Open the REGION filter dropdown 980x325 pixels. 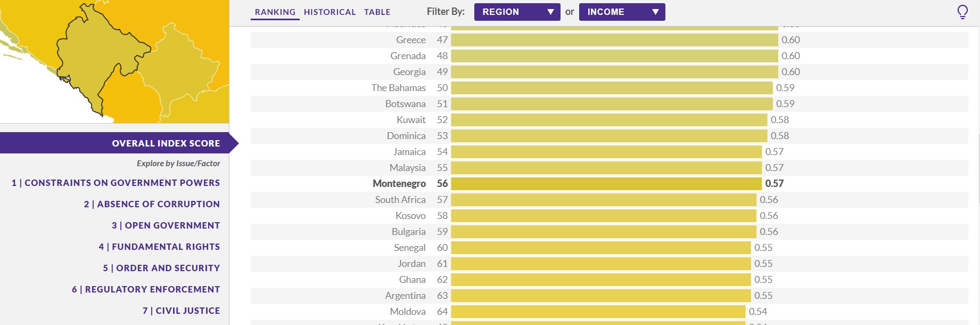click(516, 12)
